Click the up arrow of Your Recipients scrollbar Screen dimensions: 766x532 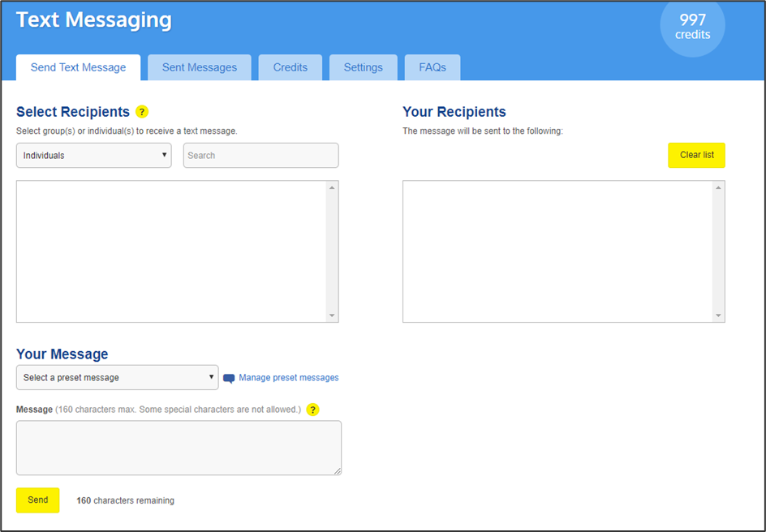(x=717, y=188)
